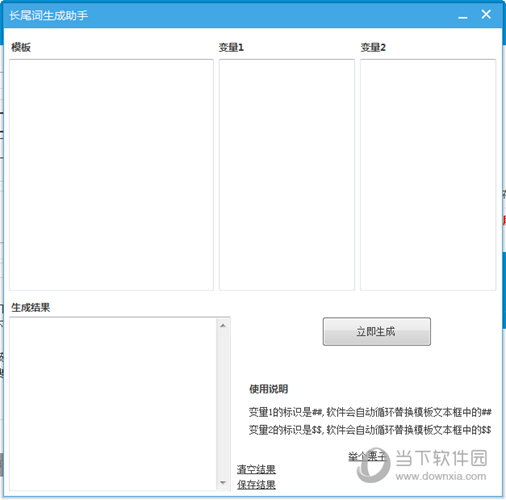Click the 长尾词生成助手 window title
This screenshot has width=506, height=500.
49,15
